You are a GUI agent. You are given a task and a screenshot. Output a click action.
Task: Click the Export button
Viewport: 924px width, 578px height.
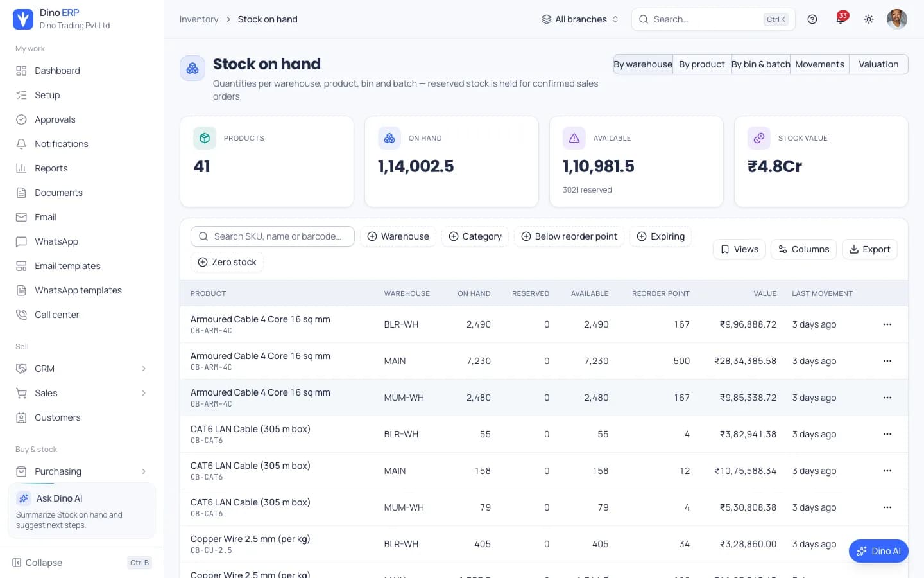click(869, 249)
